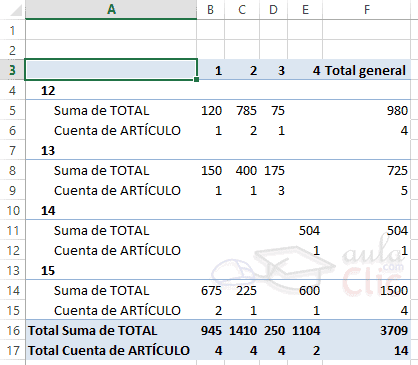Screen dimensions: 418x365
Task: Click the grand total cell 3709
Action: click(x=367, y=330)
